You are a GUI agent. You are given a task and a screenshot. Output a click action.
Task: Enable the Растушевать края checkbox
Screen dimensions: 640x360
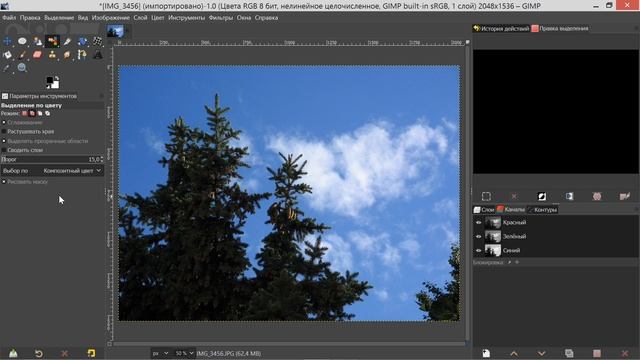tap(4, 131)
